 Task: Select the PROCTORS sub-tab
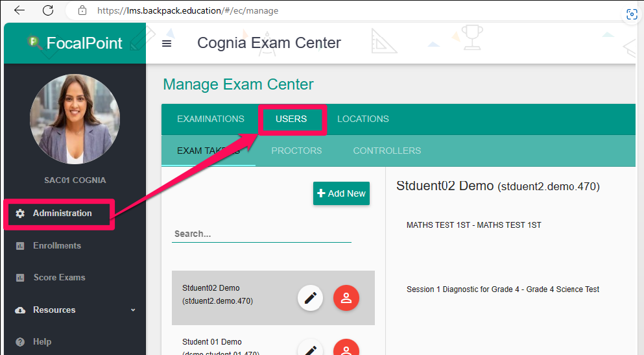[296, 151]
